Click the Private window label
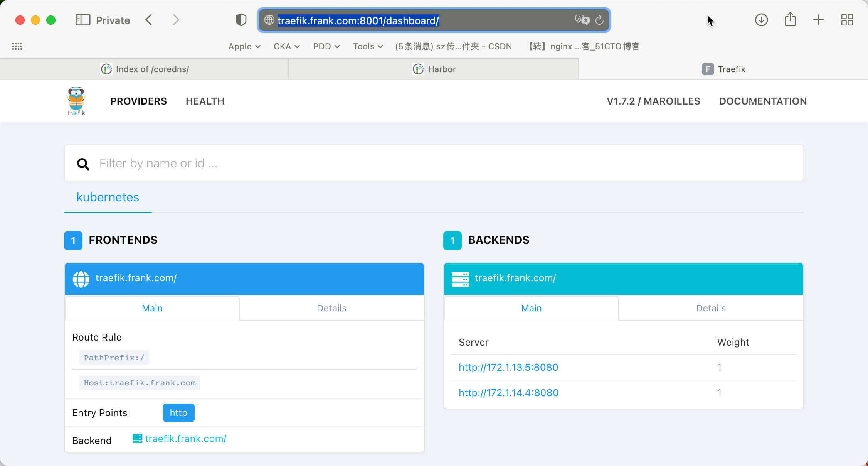868x466 pixels. [x=113, y=20]
